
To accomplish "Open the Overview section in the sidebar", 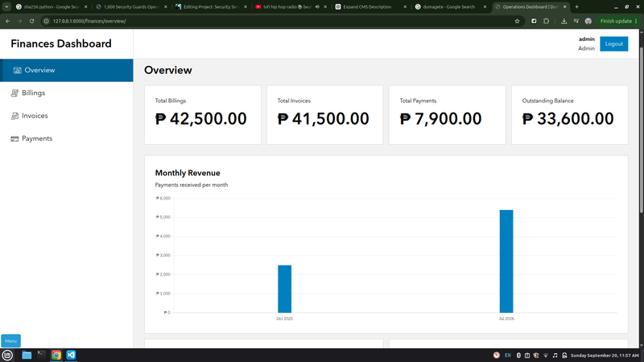I will [x=67, y=70].
